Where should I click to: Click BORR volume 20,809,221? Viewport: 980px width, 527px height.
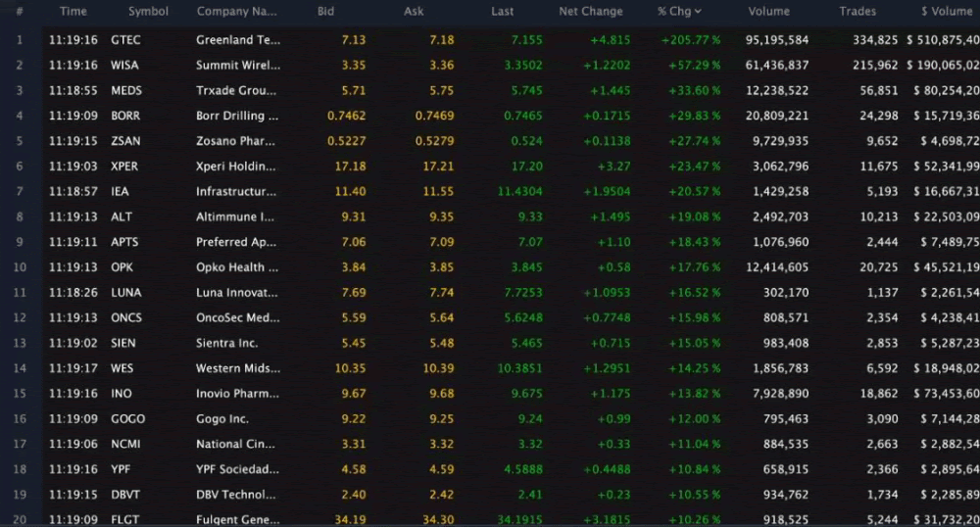tap(777, 116)
